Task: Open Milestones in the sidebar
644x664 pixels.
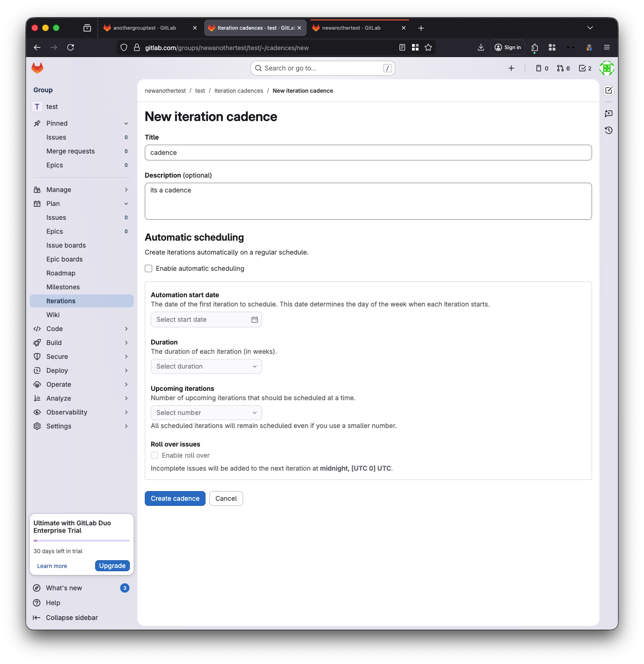Action: click(x=63, y=287)
